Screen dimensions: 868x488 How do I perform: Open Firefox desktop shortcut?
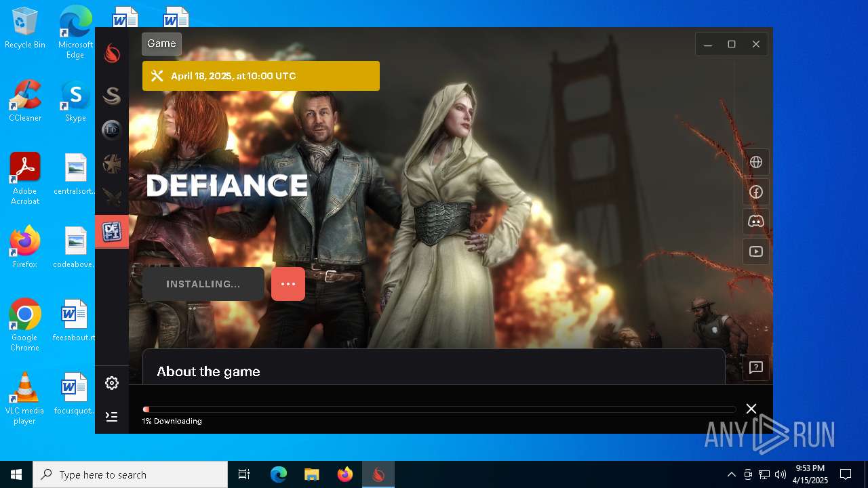pyautogui.click(x=25, y=247)
